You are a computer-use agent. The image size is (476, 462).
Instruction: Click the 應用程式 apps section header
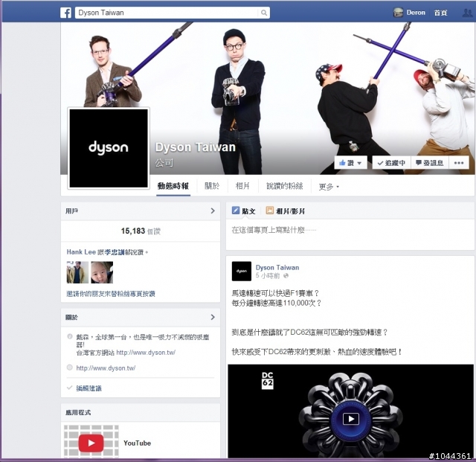click(x=78, y=412)
